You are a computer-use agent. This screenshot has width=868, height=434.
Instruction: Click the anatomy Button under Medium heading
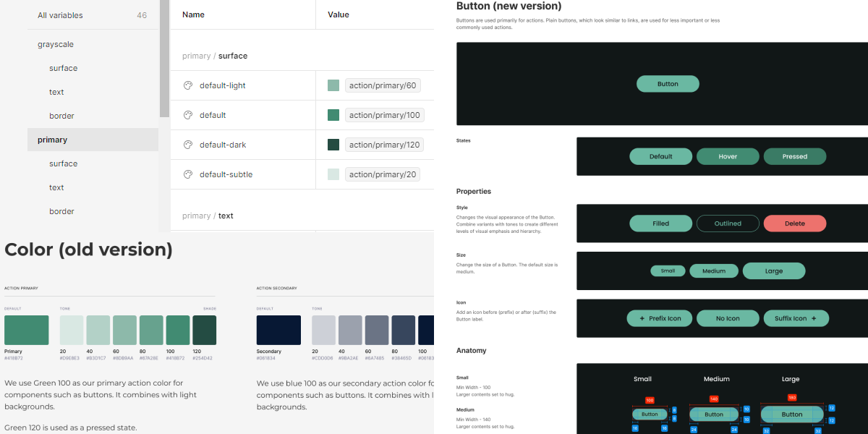coord(714,414)
